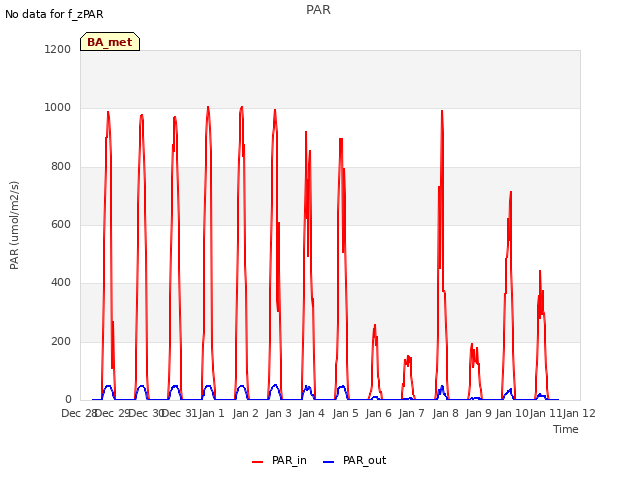The width and height of the screenshot is (640, 480).
Task: Click the 1200 y-axis tick label
Action: [x=58, y=49]
